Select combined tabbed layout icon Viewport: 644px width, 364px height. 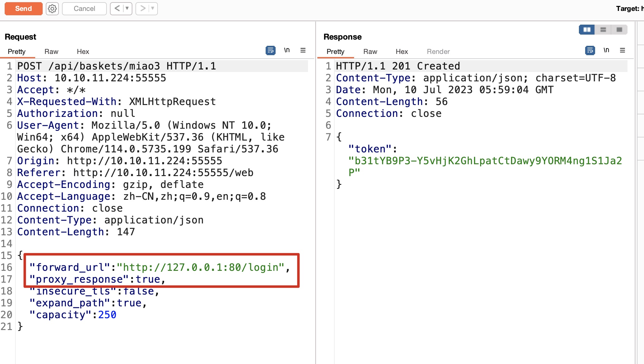[619, 30]
